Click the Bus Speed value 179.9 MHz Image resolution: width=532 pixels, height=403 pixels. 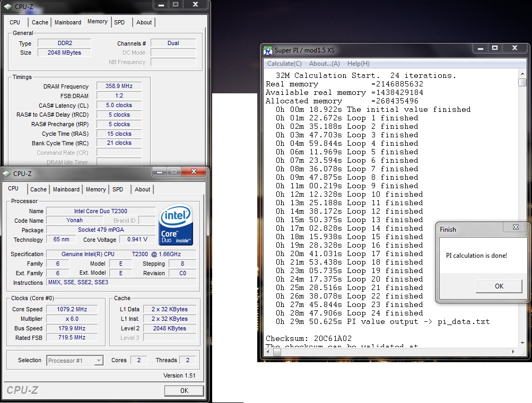point(72,328)
